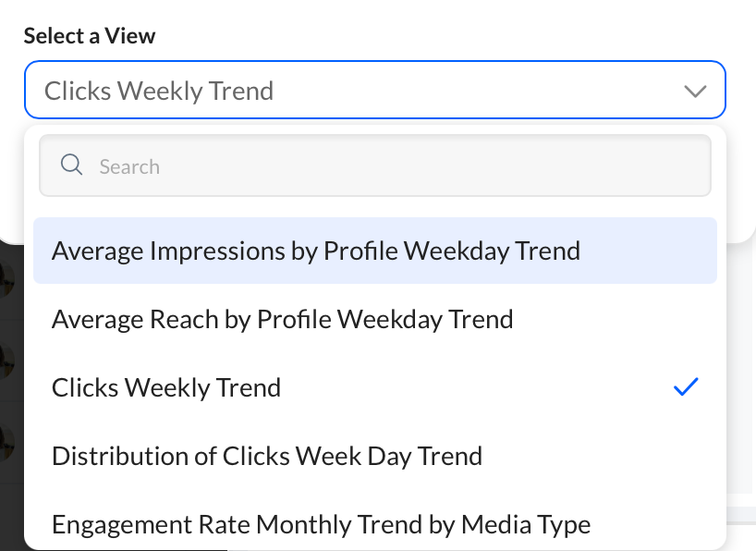Click the Media Type text in last option

[526, 525]
